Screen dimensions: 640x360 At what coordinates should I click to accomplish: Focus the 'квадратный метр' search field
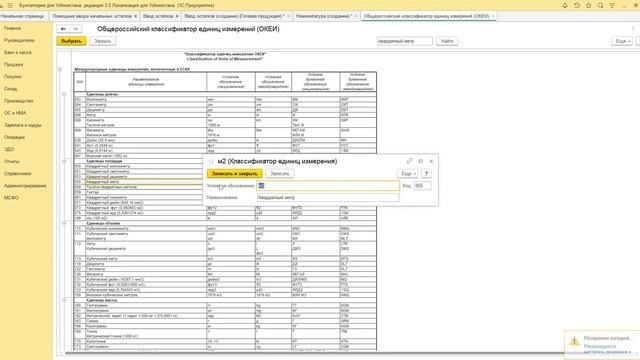click(x=404, y=41)
